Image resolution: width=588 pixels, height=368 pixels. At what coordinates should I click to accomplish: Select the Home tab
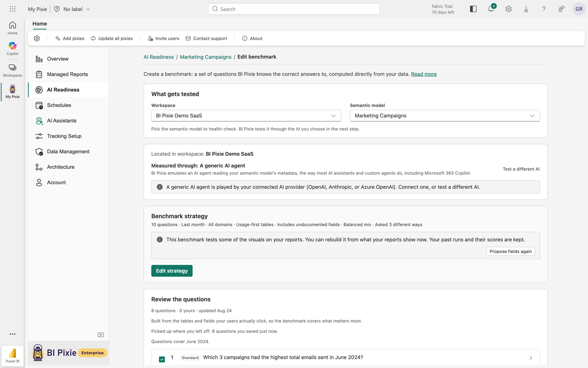click(40, 24)
